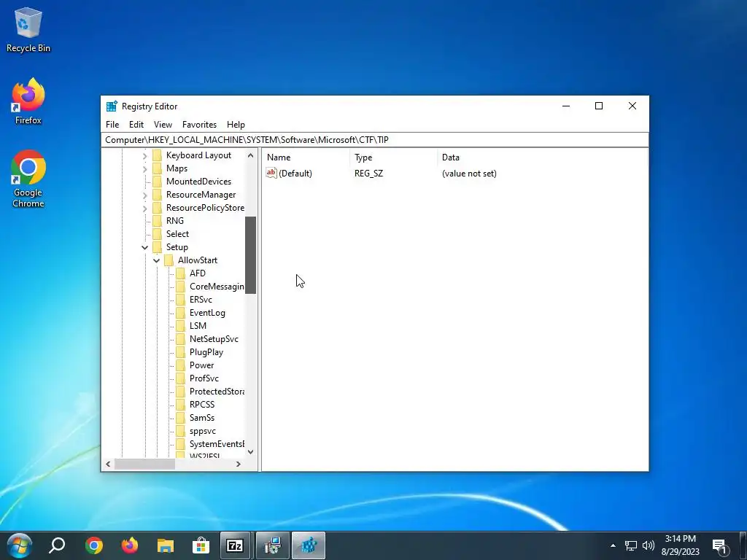Click the tree vertical scrollbar thumb
The image size is (747, 560).
click(251, 255)
